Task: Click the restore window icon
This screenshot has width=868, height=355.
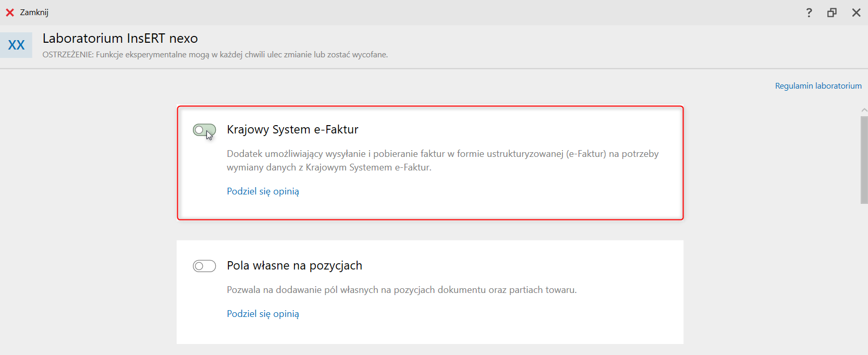Action: [x=832, y=13]
